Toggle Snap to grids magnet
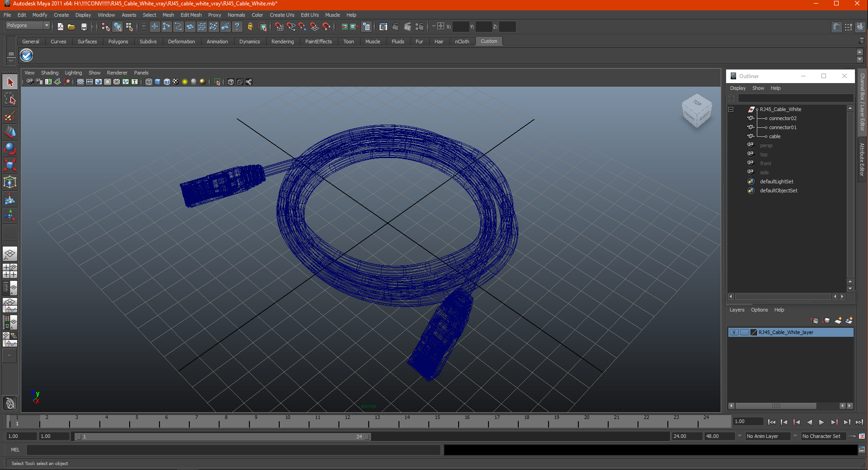 [279, 27]
